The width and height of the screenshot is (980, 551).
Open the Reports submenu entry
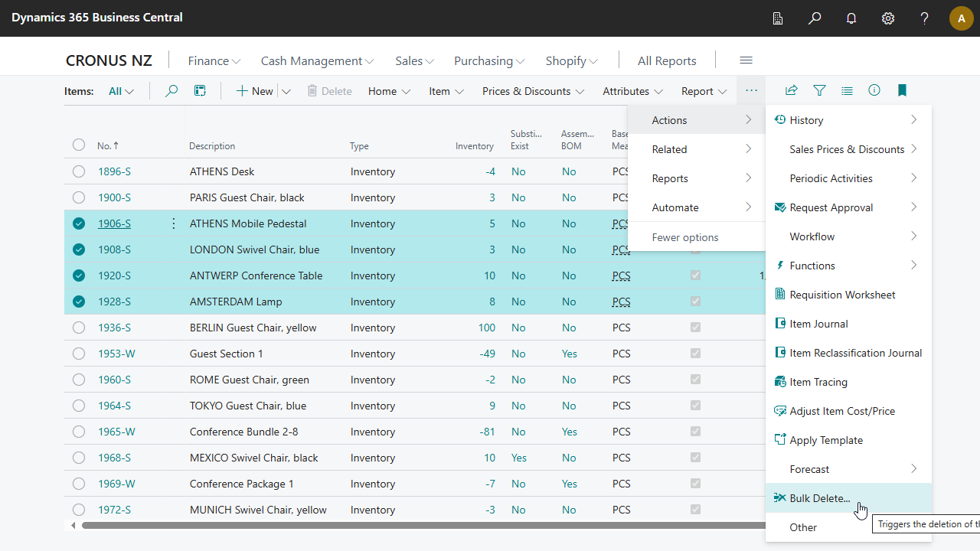(x=696, y=178)
